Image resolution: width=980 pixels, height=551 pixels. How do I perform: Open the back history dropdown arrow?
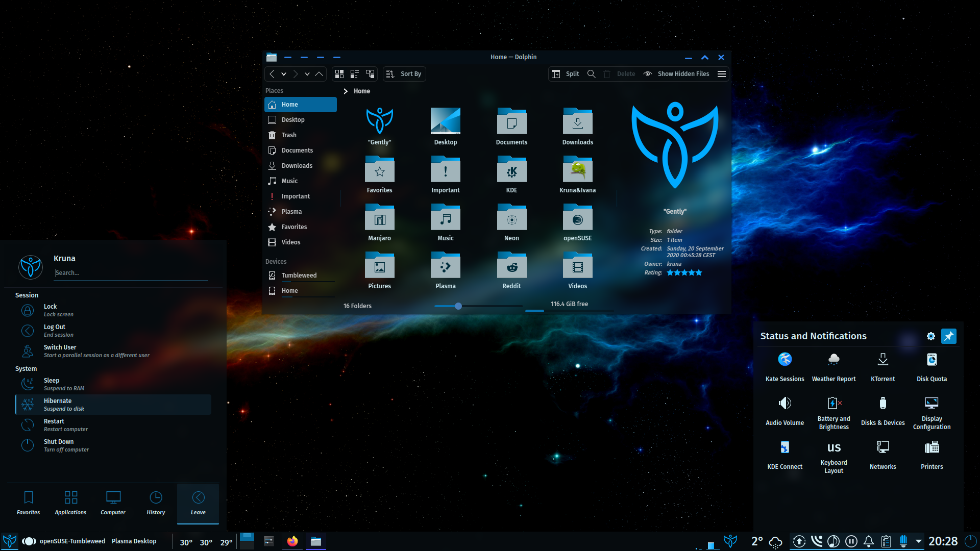point(284,74)
